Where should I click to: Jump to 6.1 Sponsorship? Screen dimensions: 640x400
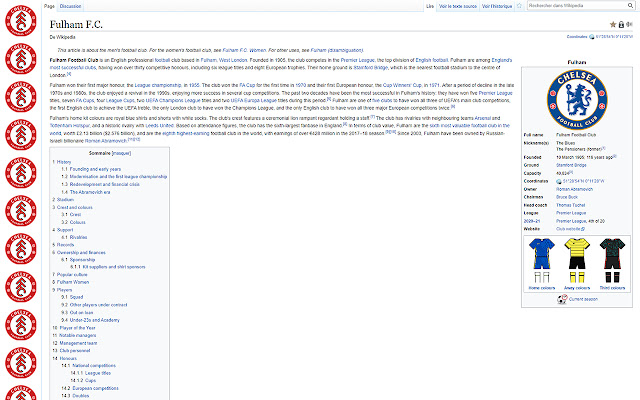point(78,260)
